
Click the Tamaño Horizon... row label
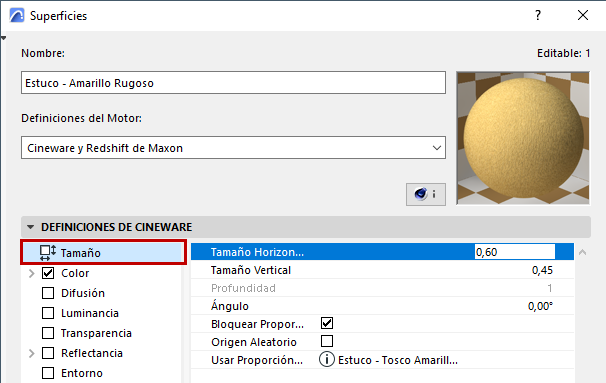click(x=257, y=252)
